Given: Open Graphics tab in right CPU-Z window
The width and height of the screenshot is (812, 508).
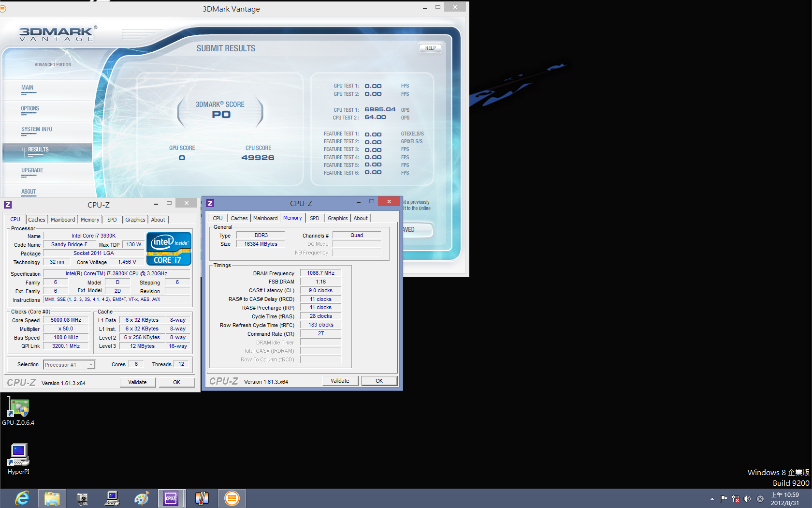Looking at the screenshot, I should (338, 218).
